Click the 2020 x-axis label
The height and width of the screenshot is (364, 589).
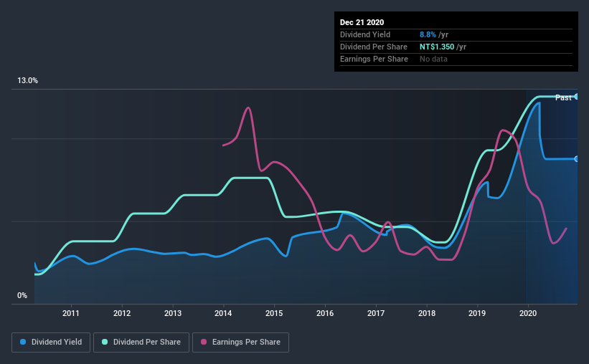tap(528, 313)
